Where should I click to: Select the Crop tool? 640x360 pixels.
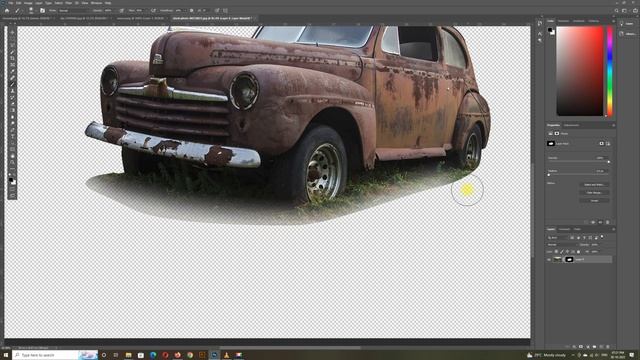point(12,58)
